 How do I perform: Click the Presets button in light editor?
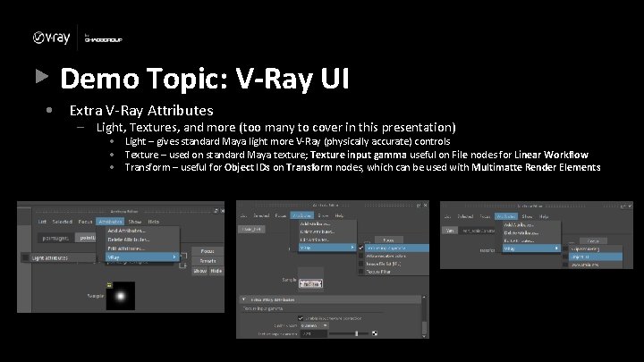pos(208,261)
